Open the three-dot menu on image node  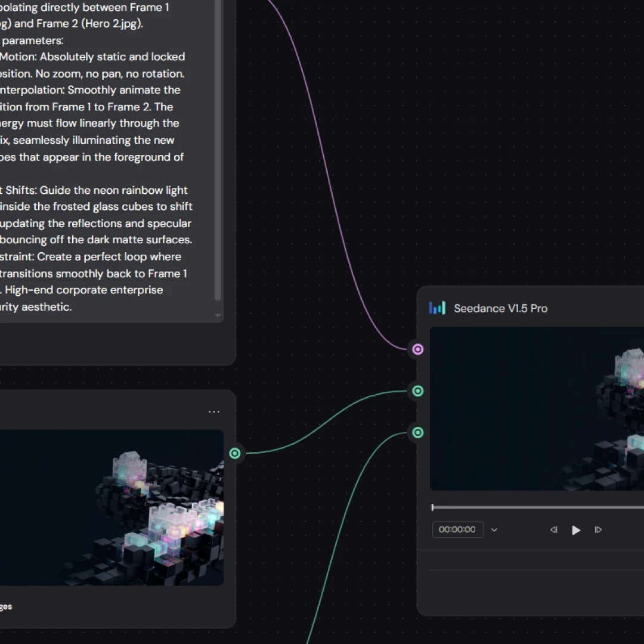point(214,411)
